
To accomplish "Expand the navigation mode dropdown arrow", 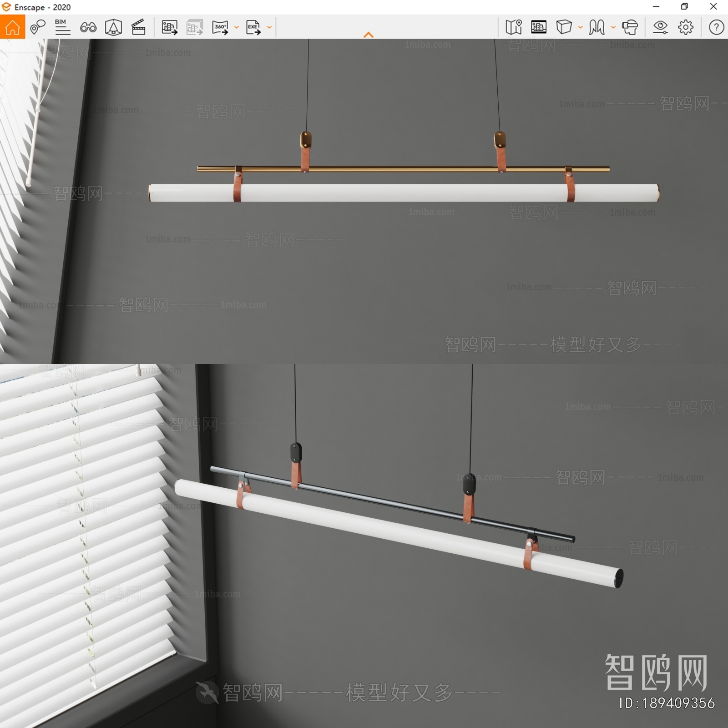I will click(613, 27).
